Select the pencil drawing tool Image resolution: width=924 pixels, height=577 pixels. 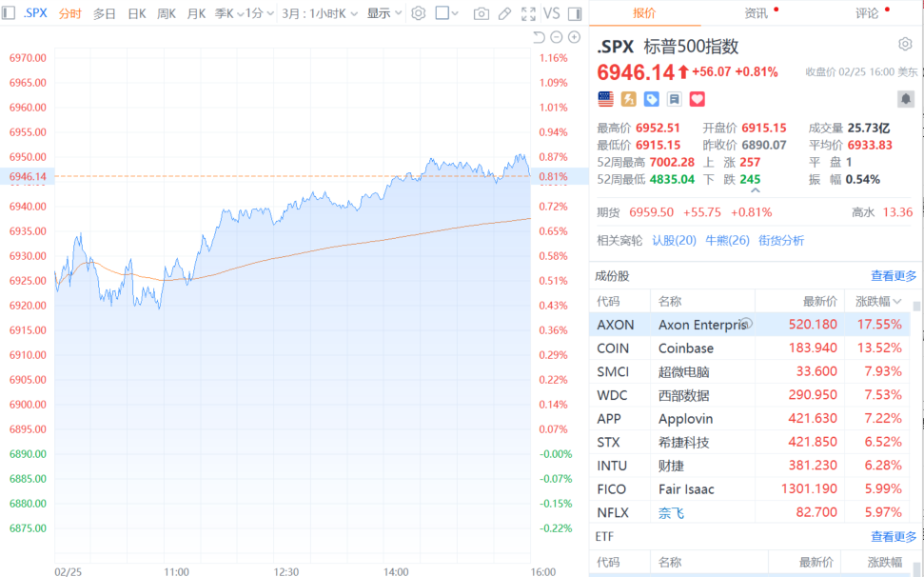[505, 13]
